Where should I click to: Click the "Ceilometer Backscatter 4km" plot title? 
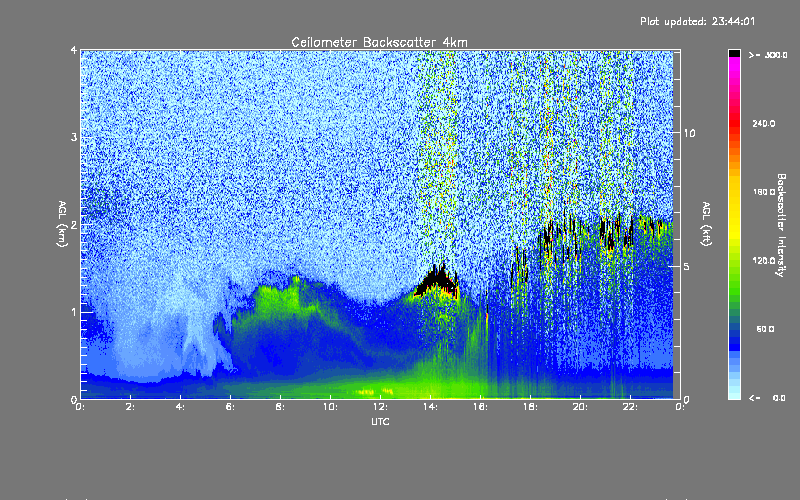pos(379,42)
